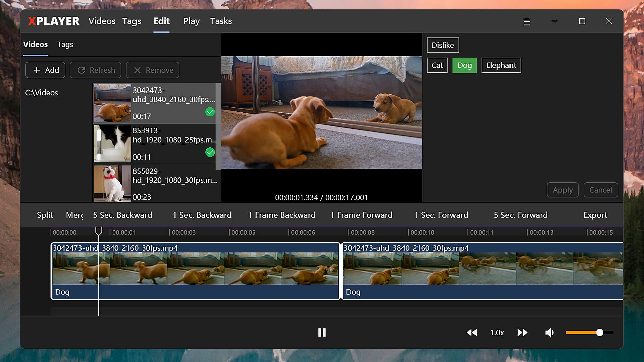The height and width of the screenshot is (362, 644).
Task: Toggle the Cat tag
Action: pos(437,65)
